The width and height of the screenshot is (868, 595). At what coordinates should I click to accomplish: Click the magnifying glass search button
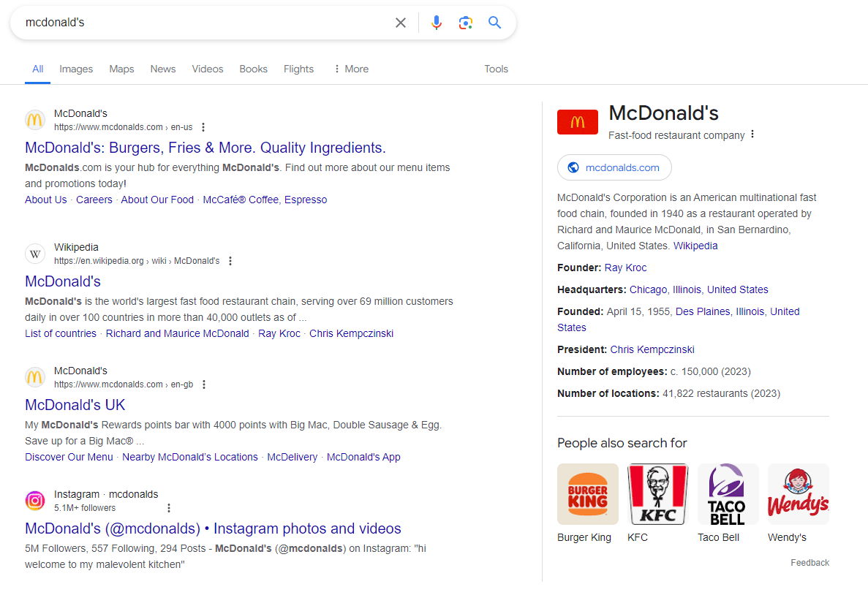pyautogui.click(x=494, y=23)
